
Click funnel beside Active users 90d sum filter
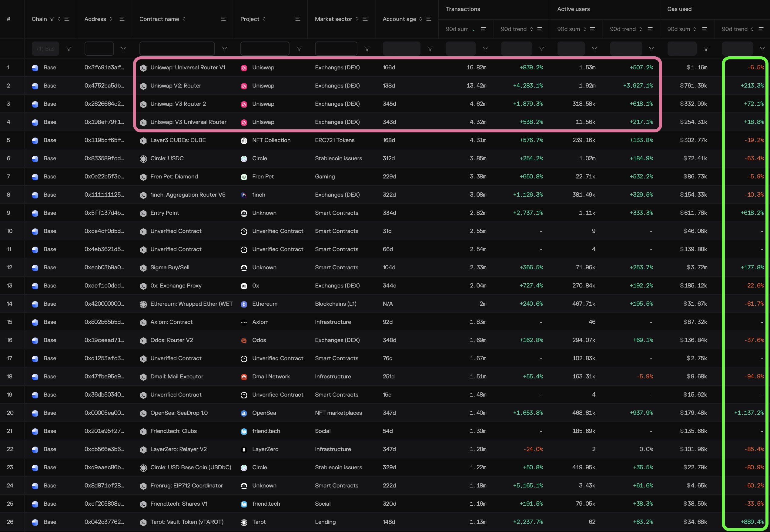(x=594, y=49)
